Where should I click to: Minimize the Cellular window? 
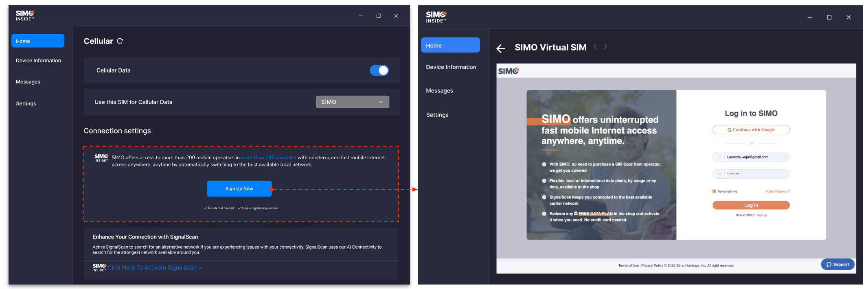click(x=361, y=16)
